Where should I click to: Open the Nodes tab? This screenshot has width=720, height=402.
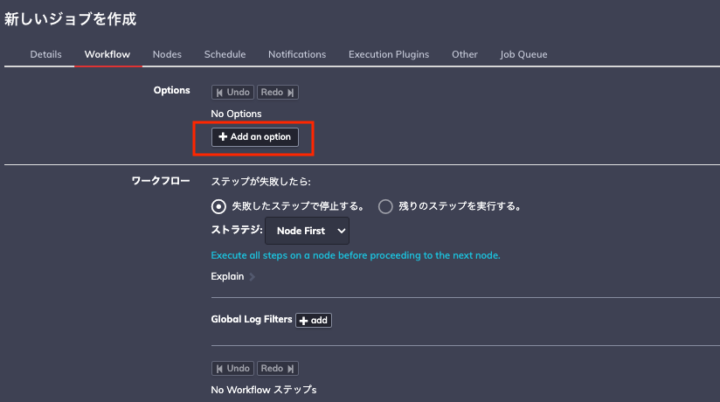pos(167,54)
